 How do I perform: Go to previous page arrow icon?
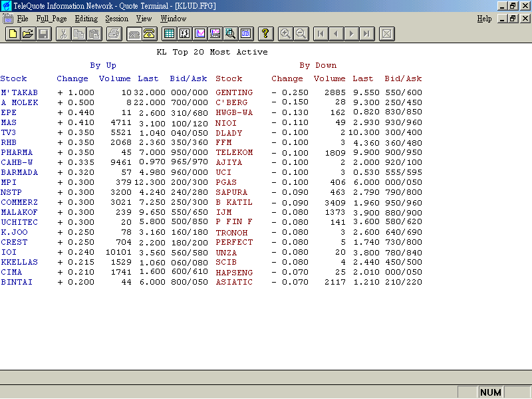336,34
